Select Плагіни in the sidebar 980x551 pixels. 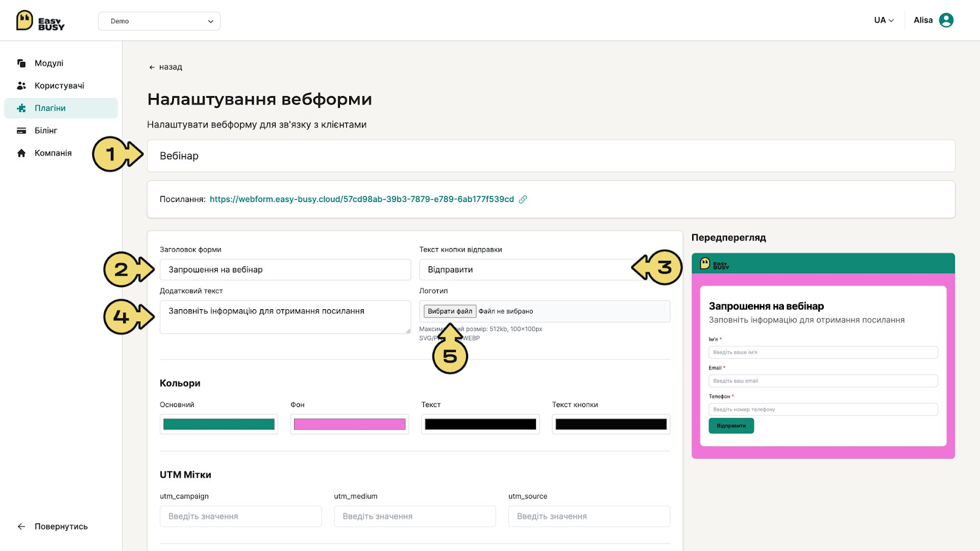(61, 108)
